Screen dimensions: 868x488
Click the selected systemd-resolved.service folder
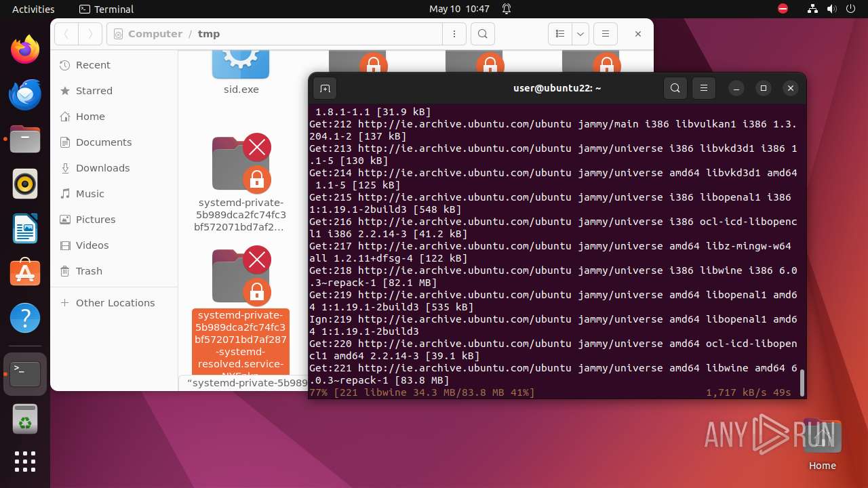pos(241,312)
